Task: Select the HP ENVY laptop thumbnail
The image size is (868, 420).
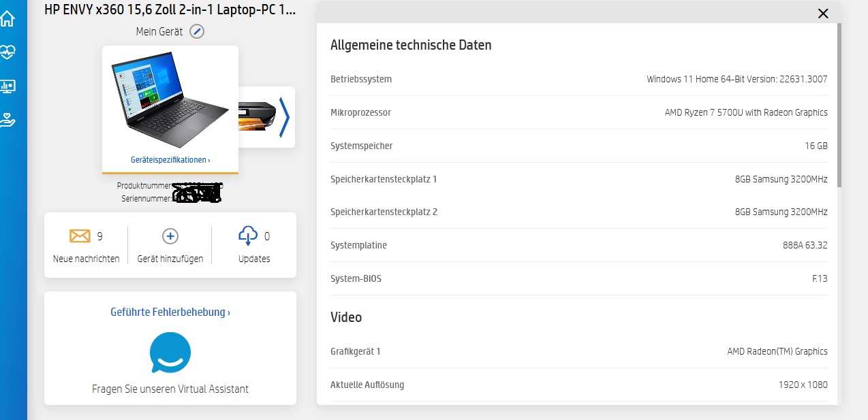Action: pyautogui.click(x=170, y=99)
